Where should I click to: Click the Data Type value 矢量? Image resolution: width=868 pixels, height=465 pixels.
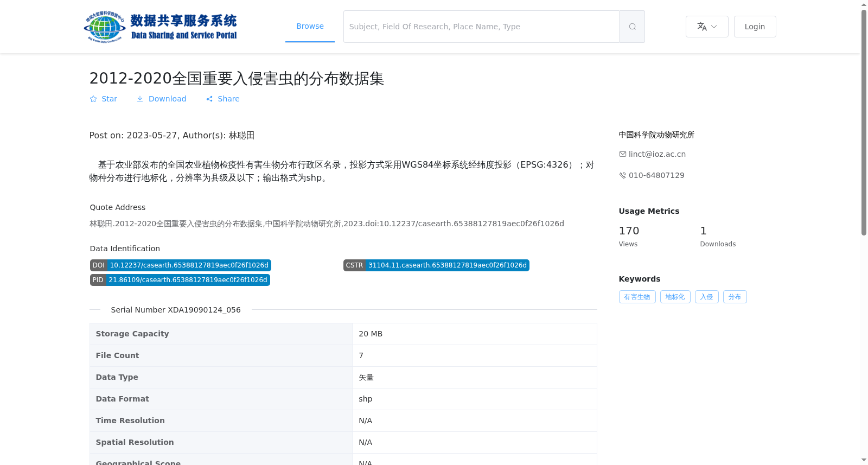click(x=366, y=377)
